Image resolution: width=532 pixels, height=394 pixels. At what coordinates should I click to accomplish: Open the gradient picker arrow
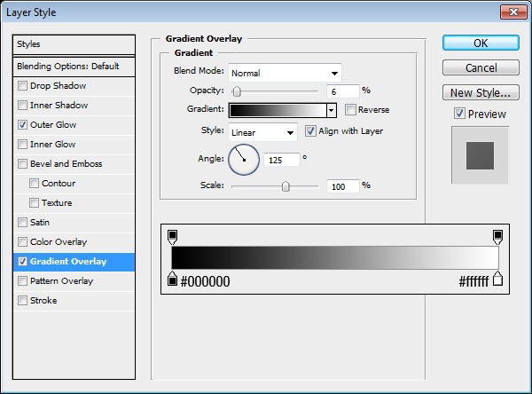332,110
